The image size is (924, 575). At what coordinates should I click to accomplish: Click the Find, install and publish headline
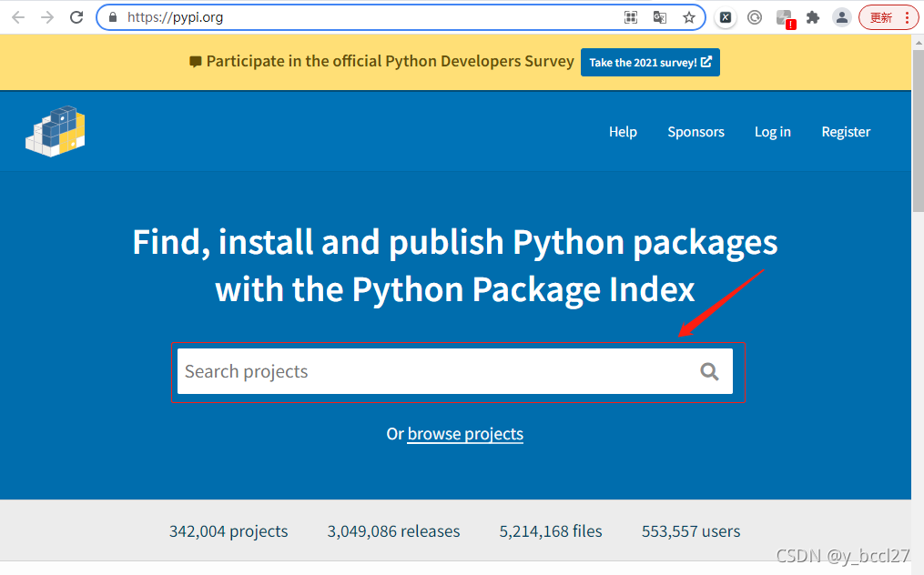(455, 266)
